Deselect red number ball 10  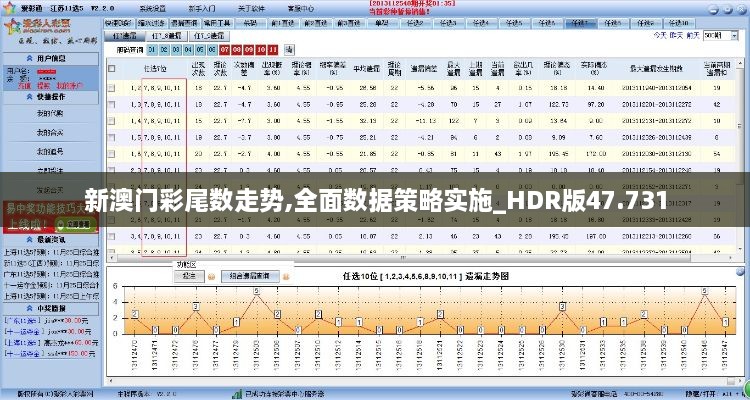point(261,49)
